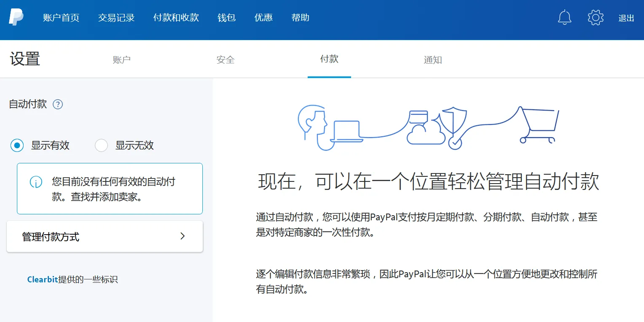Open the Clearbit link
The width and height of the screenshot is (644, 322).
[x=42, y=279]
